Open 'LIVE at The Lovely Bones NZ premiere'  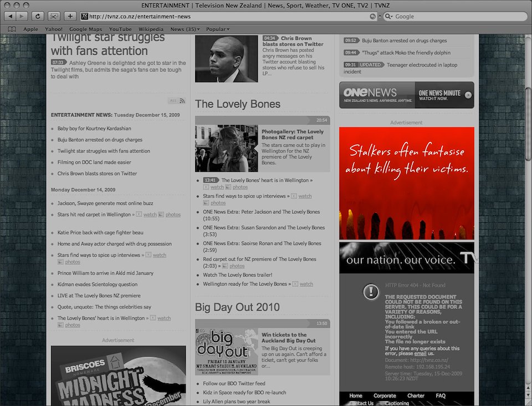tap(99, 296)
